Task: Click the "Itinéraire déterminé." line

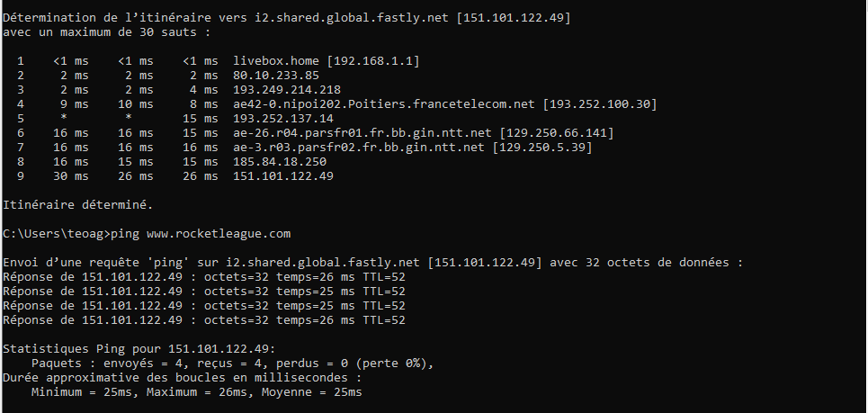Action: [77, 205]
